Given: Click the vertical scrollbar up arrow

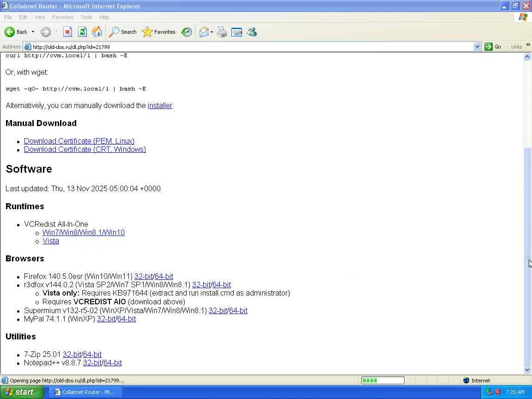Looking at the screenshot, I should tap(527, 57).
